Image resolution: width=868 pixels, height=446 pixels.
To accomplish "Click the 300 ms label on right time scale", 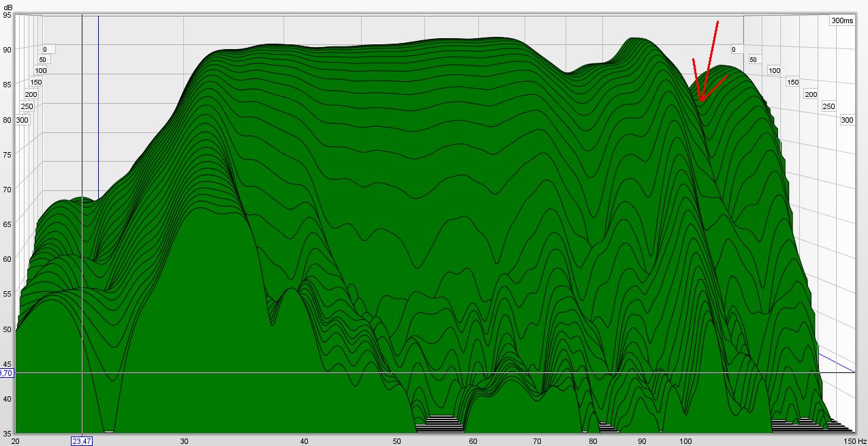I will (847, 120).
